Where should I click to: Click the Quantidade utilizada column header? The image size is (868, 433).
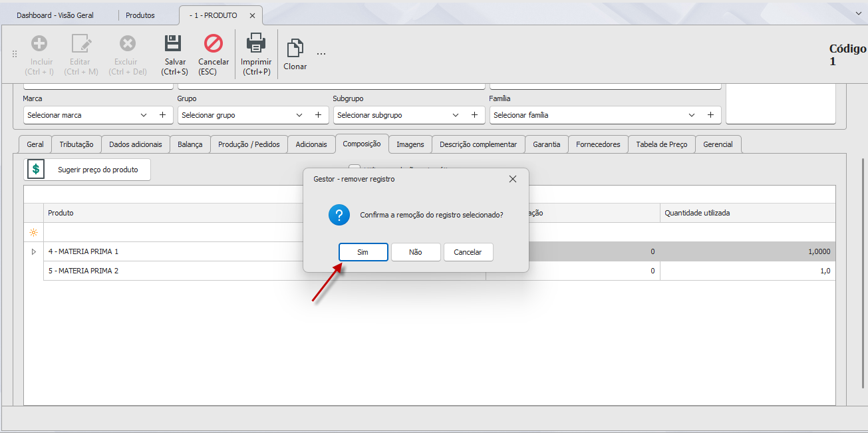(748, 213)
